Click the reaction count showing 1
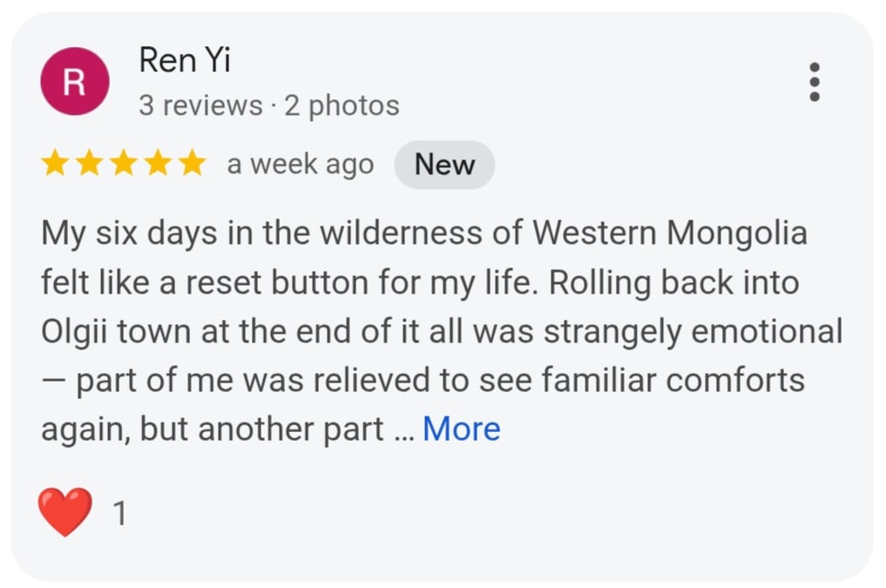This screenshot has width=886, height=588. pos(119,513)
